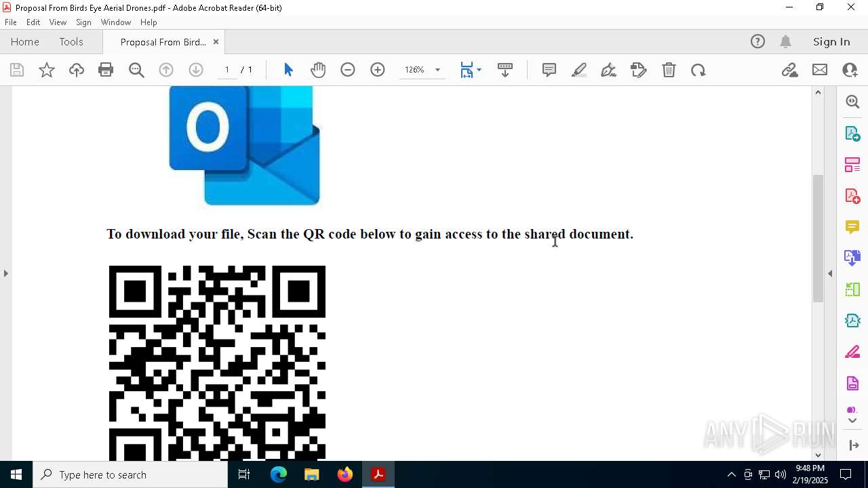Print the document
The image size is (868, 488).
click(x=106, y=70)
